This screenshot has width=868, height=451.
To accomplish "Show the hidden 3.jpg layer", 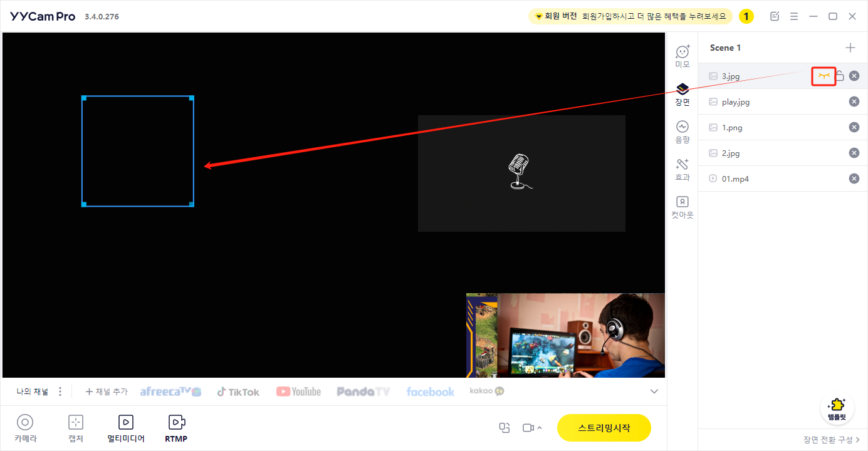I will 824,76.
